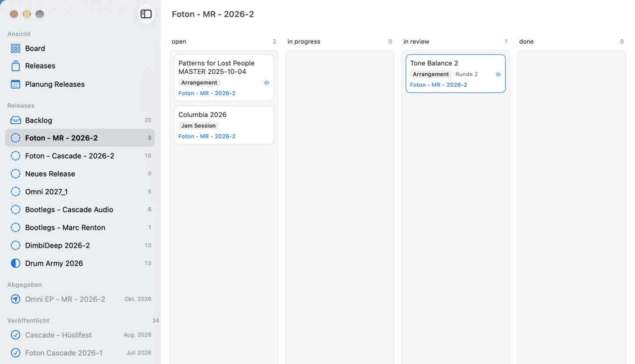Image resolution: width=635 pixels, height=364 pixels.
Task: Click the Planung Releases calendar icon
Action: (15, 84)
